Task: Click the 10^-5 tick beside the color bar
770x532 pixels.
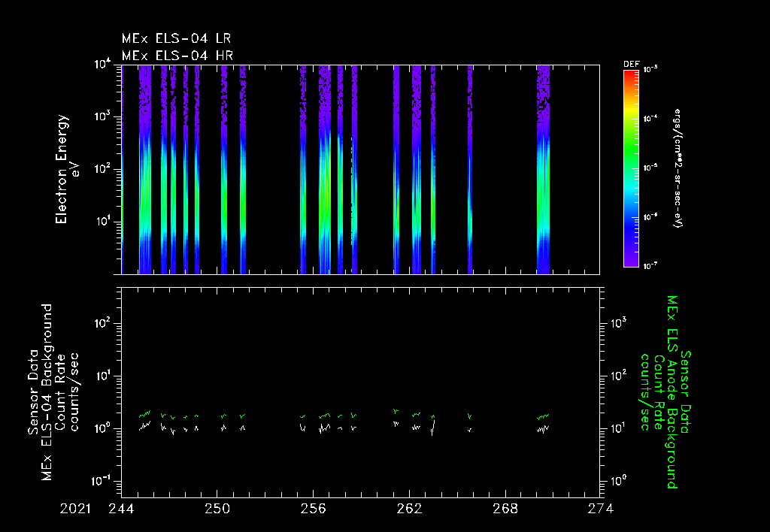Action: [650, 168]
